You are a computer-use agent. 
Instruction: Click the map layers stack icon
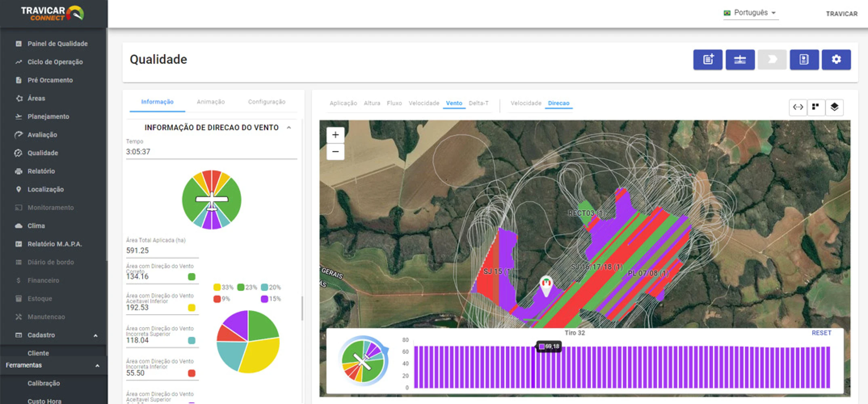pos(834,107)
